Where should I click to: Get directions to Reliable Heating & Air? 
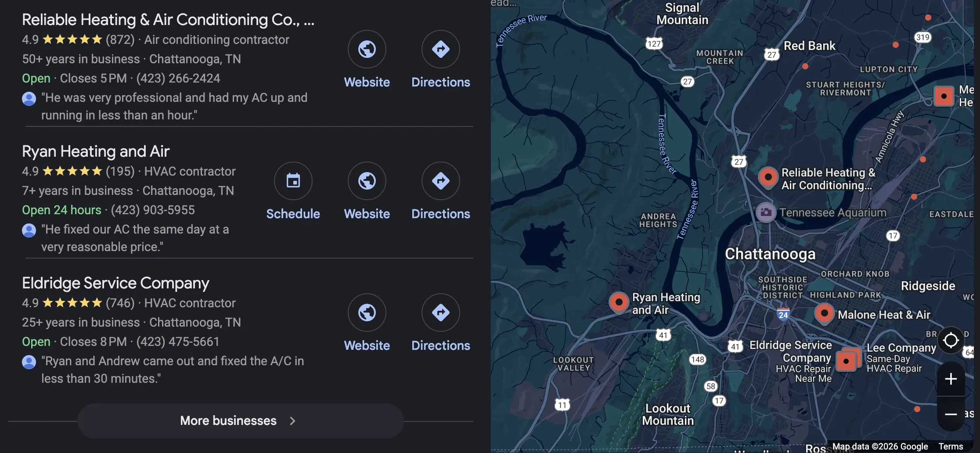(x=440, y=49)
